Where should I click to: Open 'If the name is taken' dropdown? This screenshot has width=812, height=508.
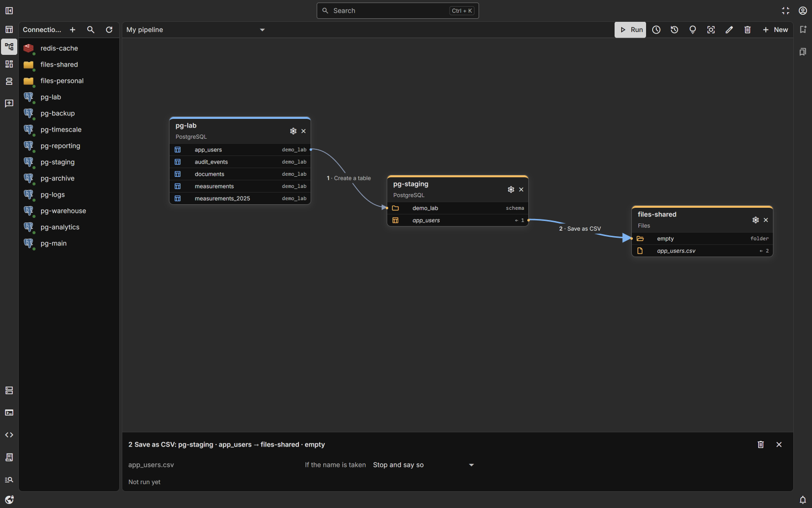424,465
